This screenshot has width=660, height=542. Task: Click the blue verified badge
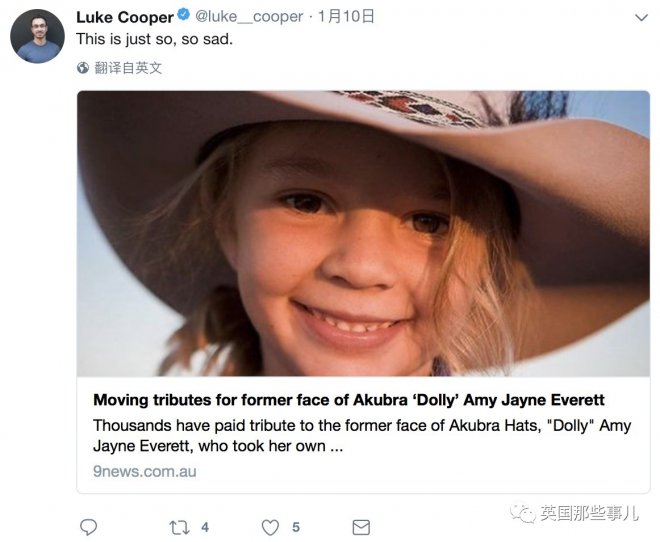click(x=184, y=17)
